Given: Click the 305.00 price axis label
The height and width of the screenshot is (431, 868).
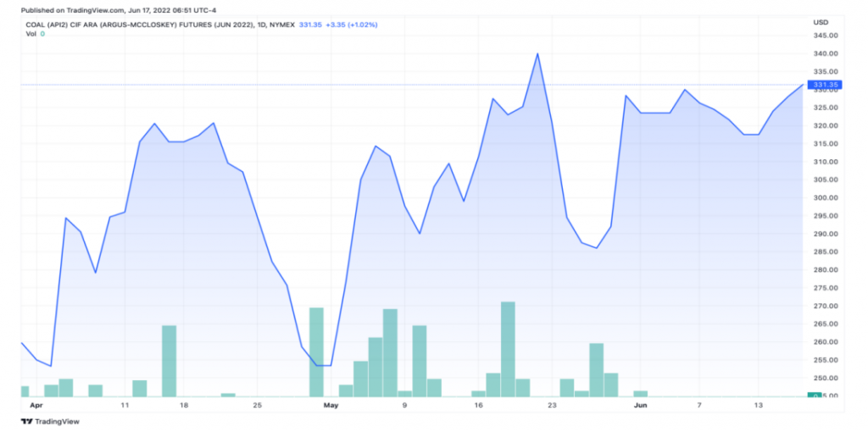Looking at the screenshot, I should click(824, 180).
